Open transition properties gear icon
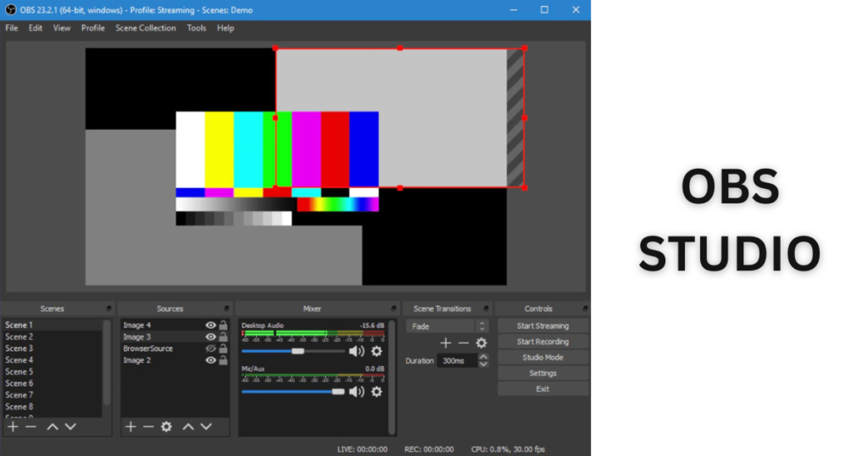This screenshot has height=456, width=868. pos(481,343)
